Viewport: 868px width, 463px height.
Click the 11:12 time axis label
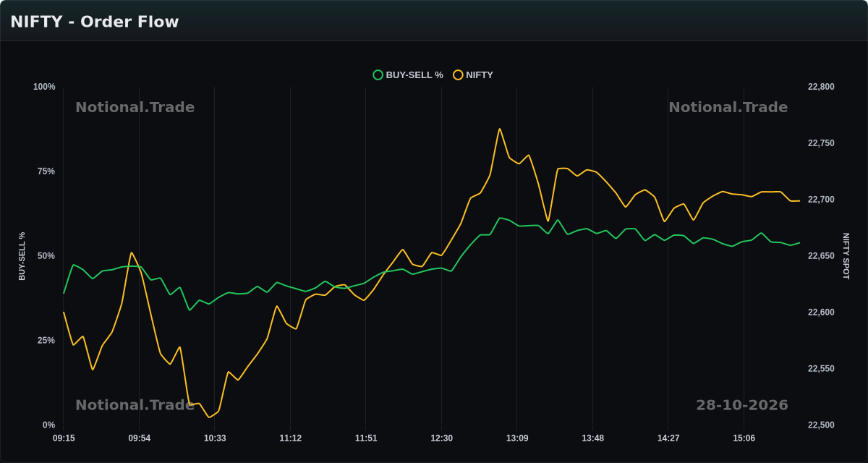click(291, 438)
